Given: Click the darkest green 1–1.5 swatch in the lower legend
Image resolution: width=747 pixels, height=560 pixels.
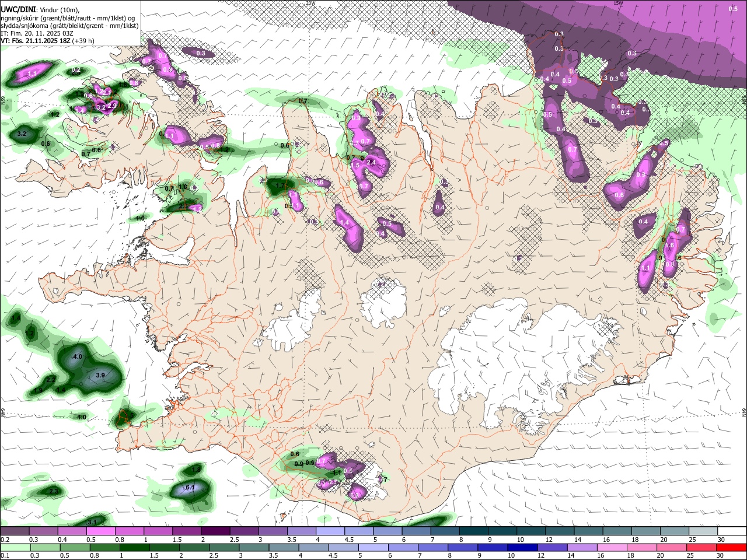Looking at the screenshot, I should click(134, 547).
